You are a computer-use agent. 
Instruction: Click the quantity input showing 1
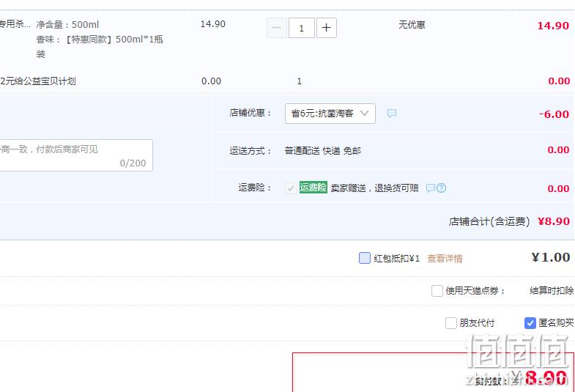click(x=302, y=28)
